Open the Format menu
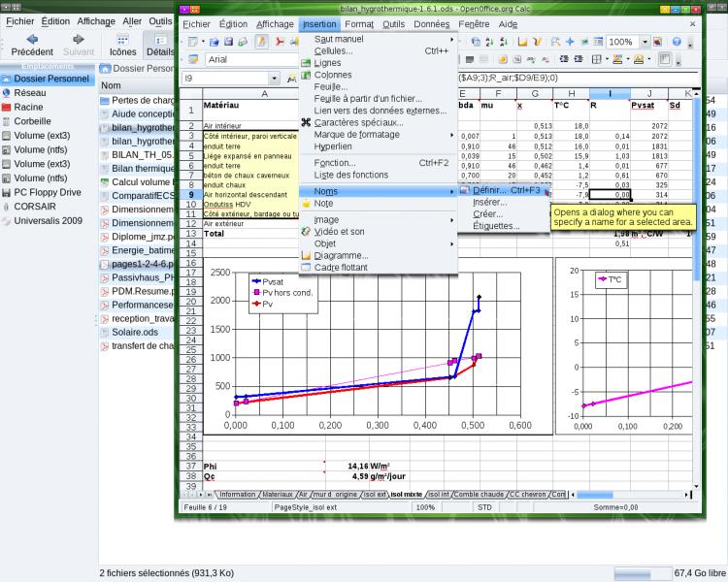 (359, 23)
